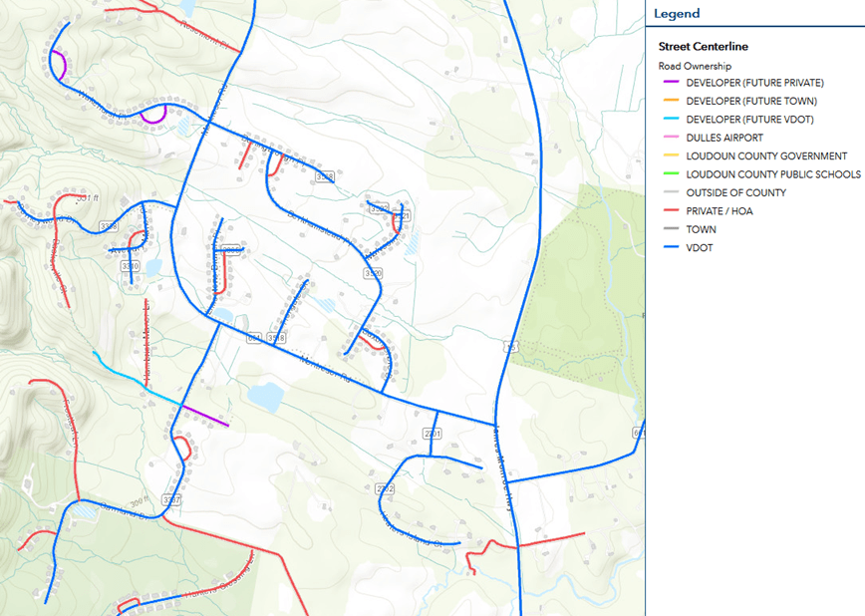Click the US 15 highway shield
The width and height of the screenshot is (865, 616).
[511, 347]
